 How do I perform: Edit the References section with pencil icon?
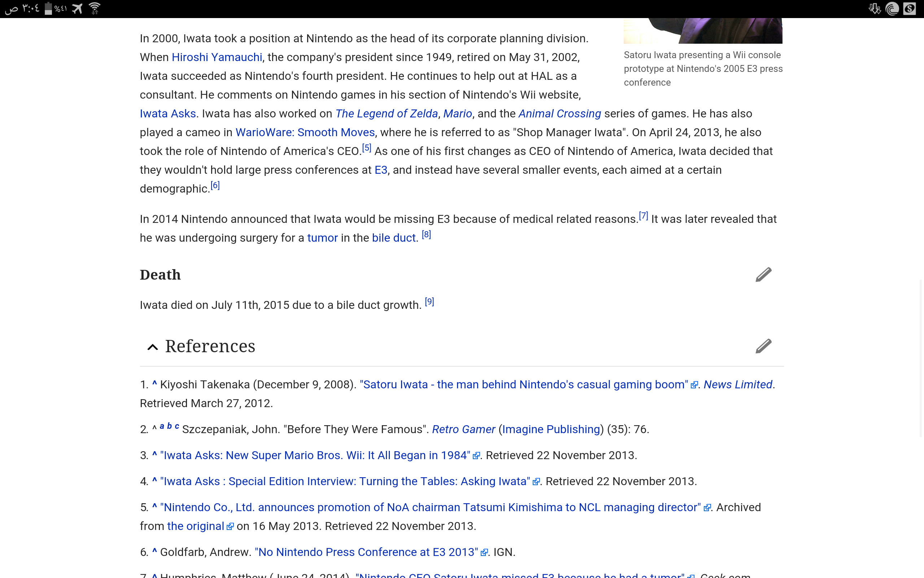coord(763,346)
